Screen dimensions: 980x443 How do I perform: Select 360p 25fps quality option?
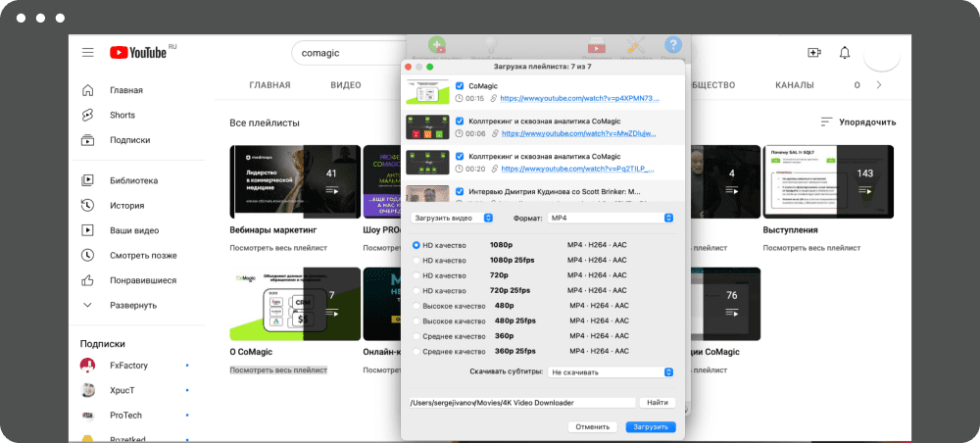pos(416,352)
